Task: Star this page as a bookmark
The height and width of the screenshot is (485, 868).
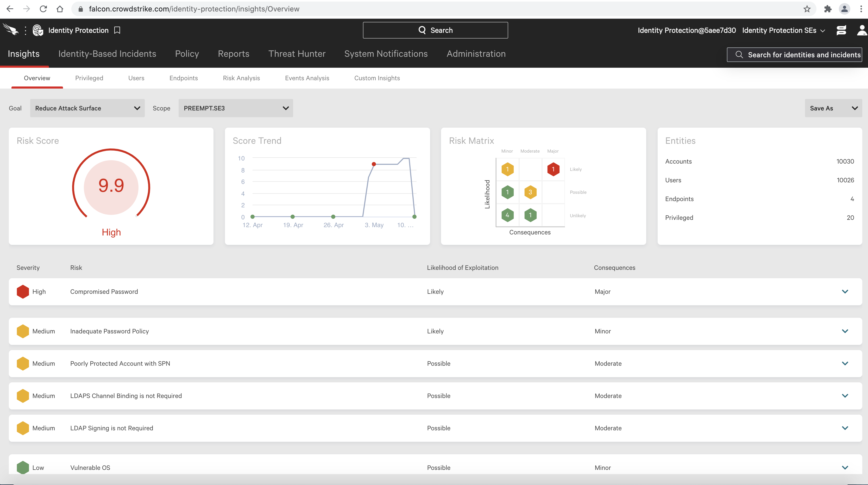Action: click(807, 9)
